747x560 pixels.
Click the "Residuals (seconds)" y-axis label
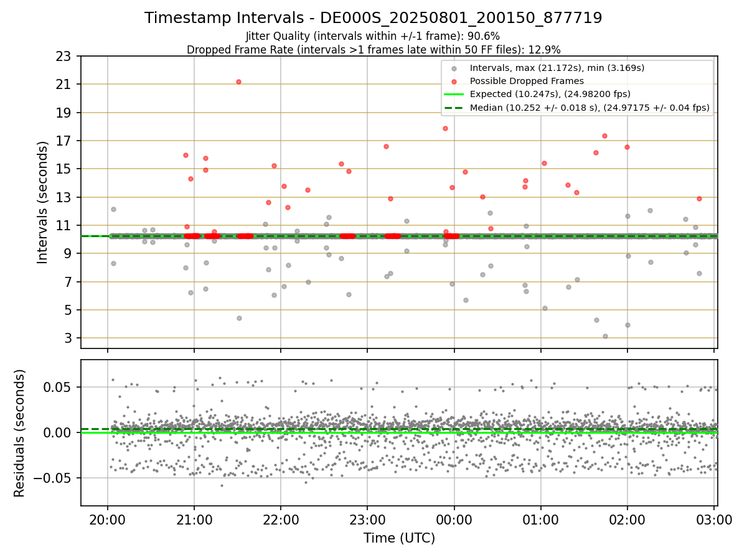coord(20,433)
